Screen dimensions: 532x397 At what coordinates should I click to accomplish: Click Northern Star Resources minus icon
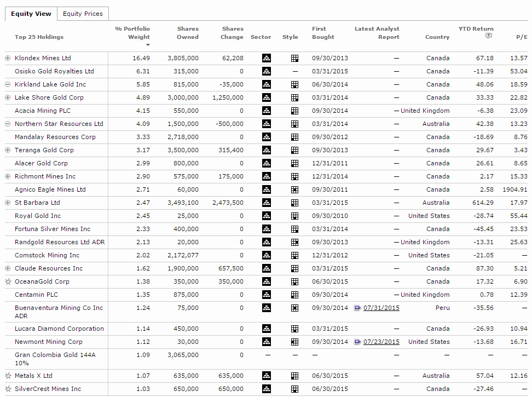point(8,124)
